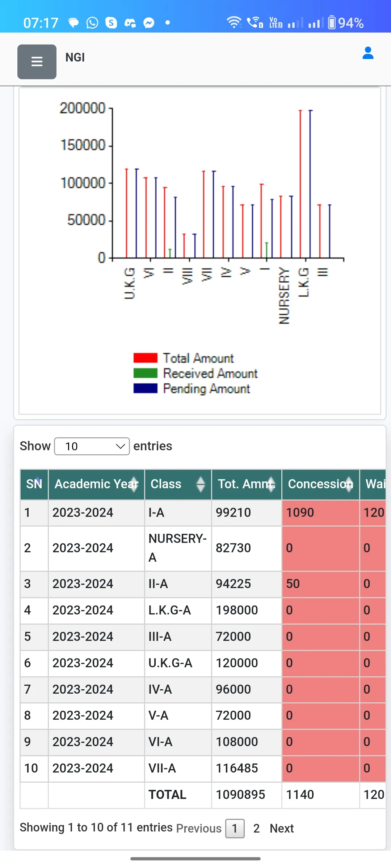Sort table by SN column

(34, 484)
